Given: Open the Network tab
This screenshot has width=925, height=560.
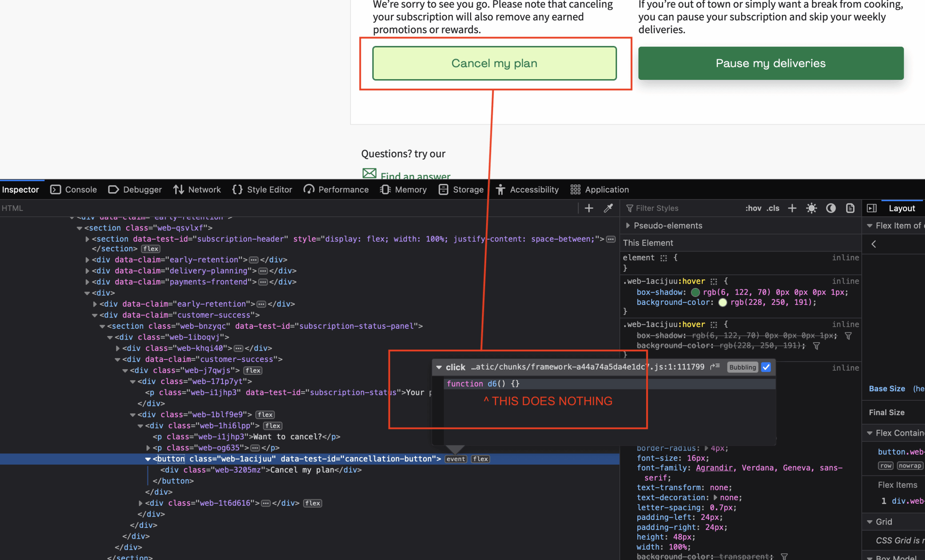Looking at the screenshot, I should [197, 190].
